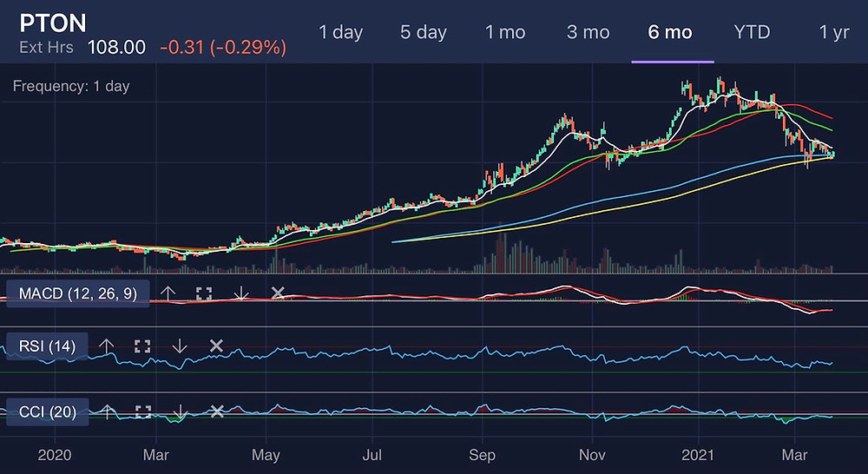This screenshot has height=474, width=868.
Task: Show the YTD chart range
Action: 752,32
